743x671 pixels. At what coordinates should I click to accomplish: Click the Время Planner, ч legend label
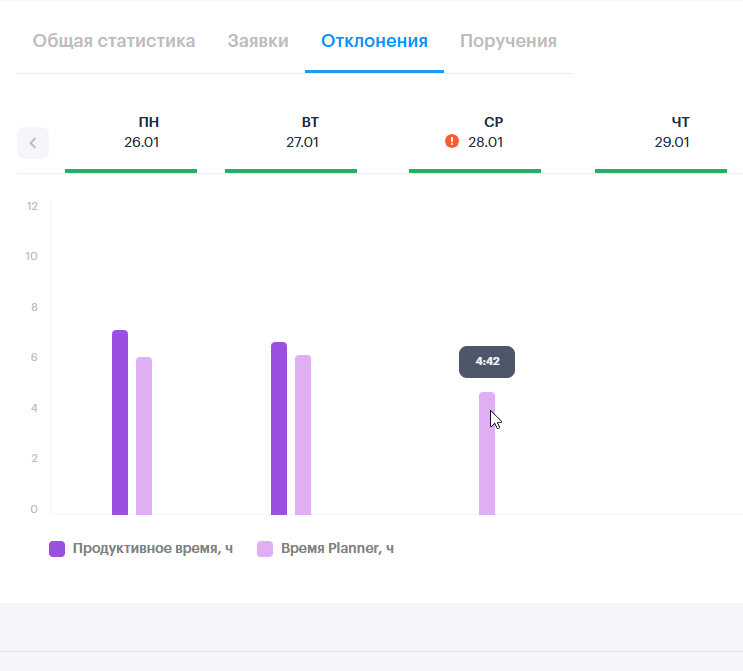click(337, 548)
